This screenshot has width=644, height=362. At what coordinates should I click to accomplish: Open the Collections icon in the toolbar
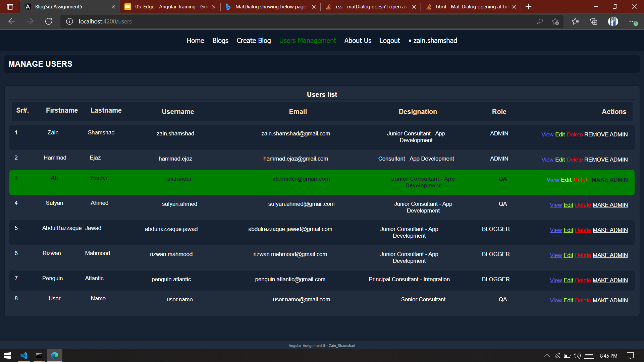(593, 21)
